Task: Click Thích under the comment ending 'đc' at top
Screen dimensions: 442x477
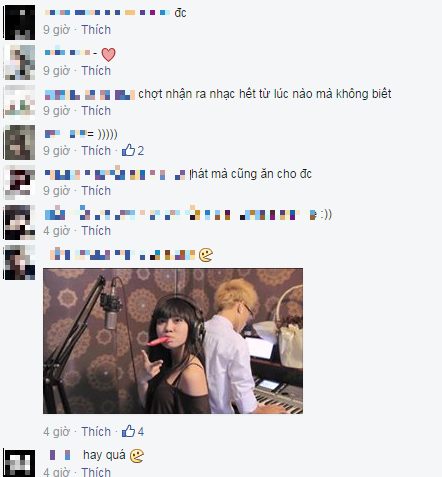Action: pos(96,30)
